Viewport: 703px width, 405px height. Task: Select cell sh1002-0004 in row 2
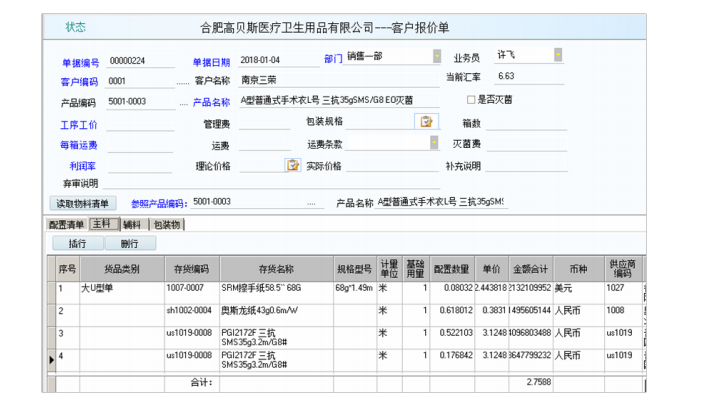pyautogui.click(x=192, y=315)
